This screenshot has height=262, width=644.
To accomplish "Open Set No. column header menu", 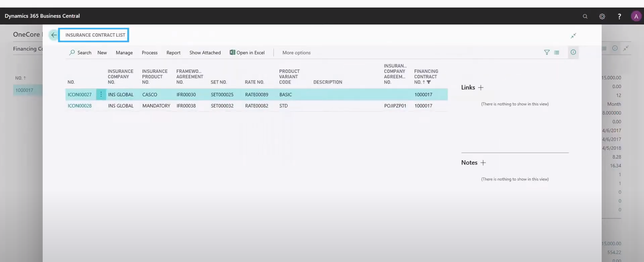I will (219, 82).
